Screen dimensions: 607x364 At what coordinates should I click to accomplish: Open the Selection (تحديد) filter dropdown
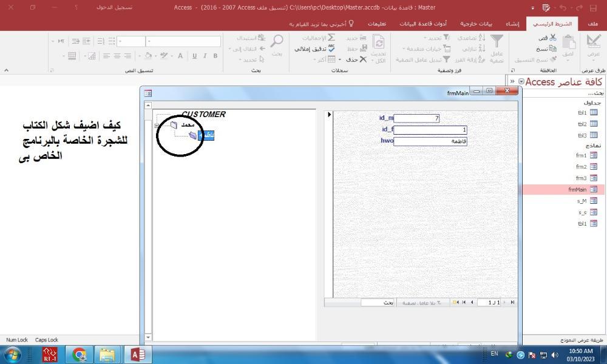[436, 38]
